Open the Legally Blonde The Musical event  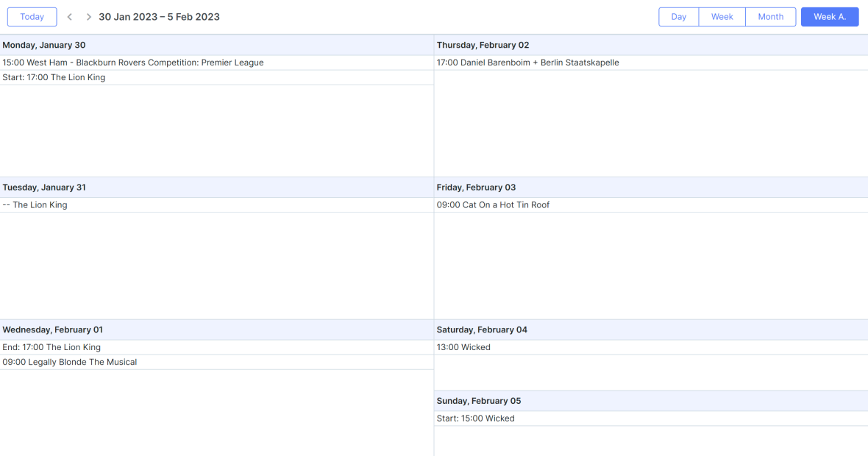69,362
